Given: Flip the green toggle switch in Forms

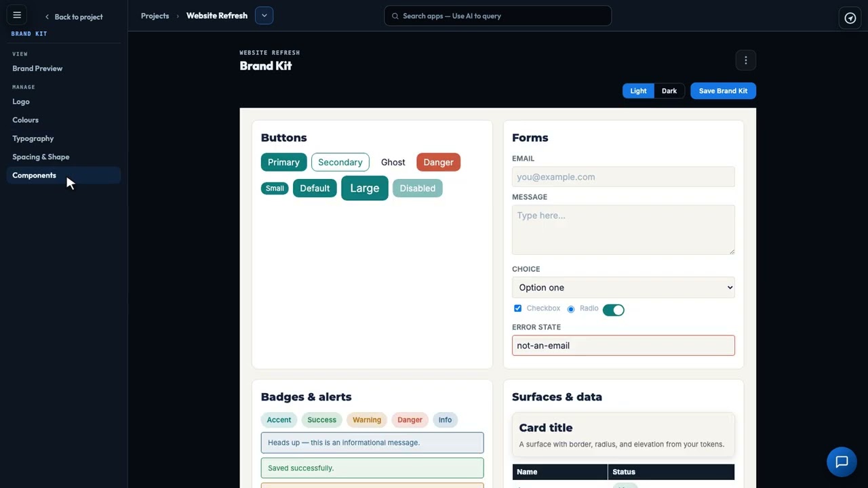Looking at the screenshot, I should (x=613, y=310).
